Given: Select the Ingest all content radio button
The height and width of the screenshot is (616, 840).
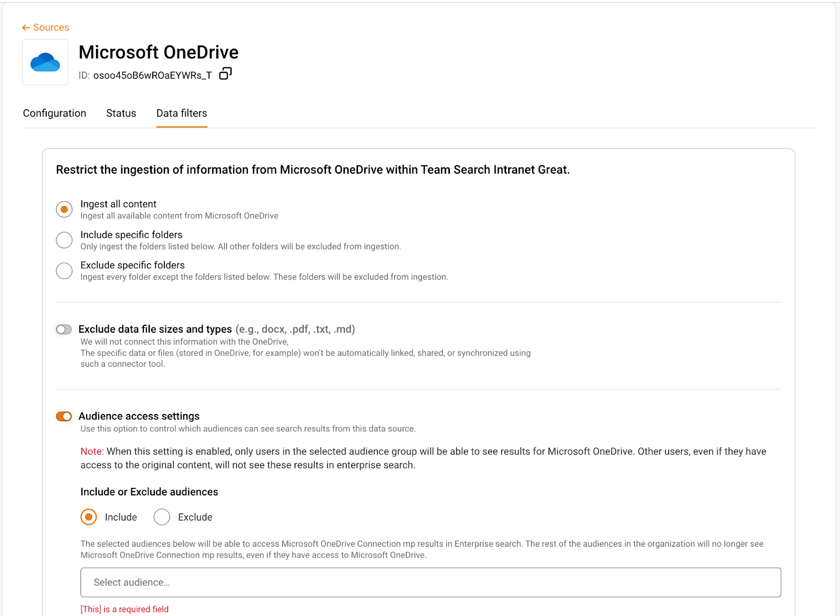Looking at the screenshot, I should point(64,209).
